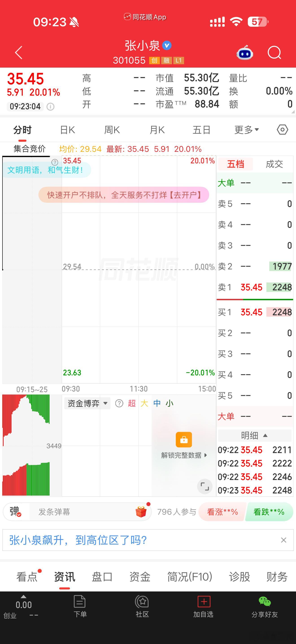
Task: Switch to 五日 tab
Action: [x=201, y=130]
